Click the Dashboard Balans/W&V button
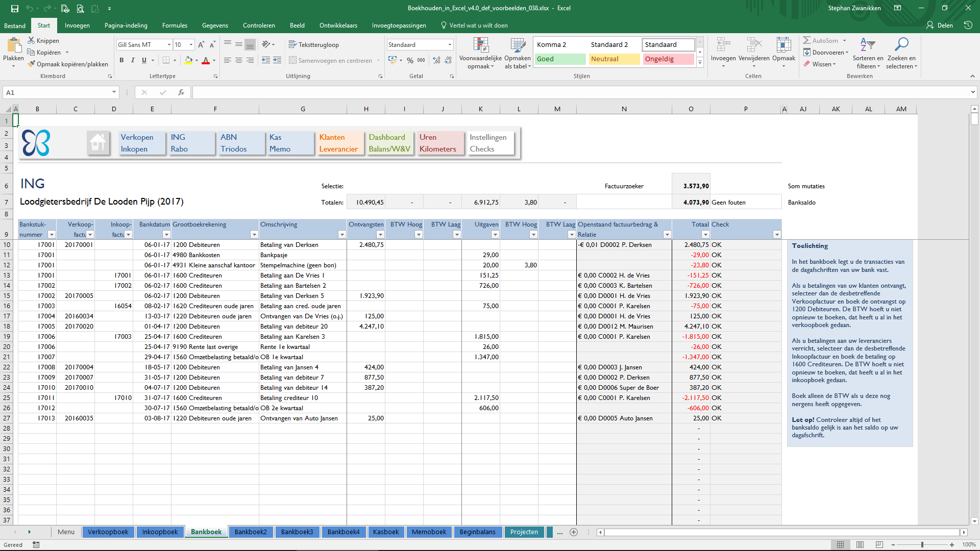 (389, 143)
